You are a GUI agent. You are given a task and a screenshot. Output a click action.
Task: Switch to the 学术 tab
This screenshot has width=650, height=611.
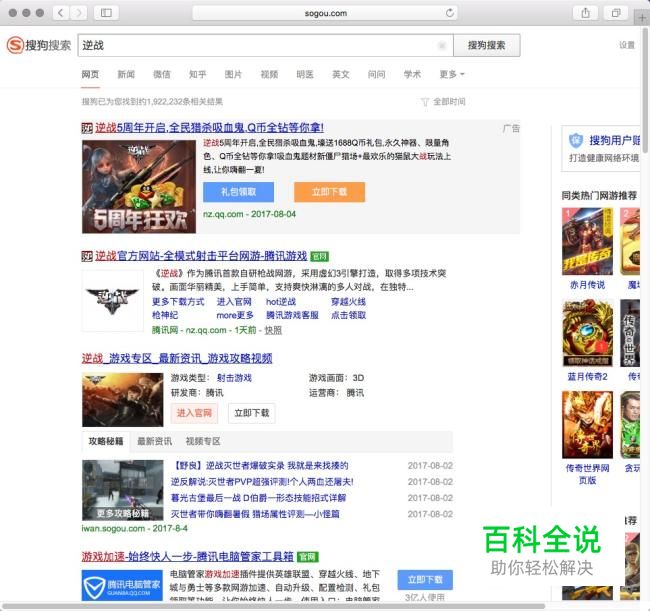tap(412, 74)
